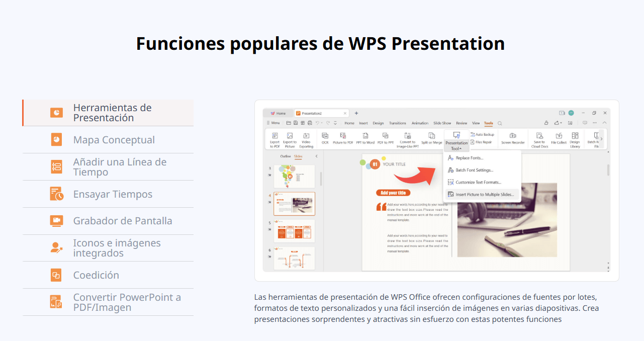Screen dimensions: 644x341
Task: Click the YOUR TITLE text on slide
Action: click(394, 164)
